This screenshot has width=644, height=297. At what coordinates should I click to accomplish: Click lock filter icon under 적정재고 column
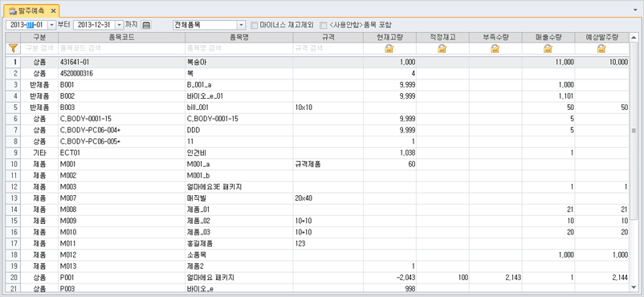pyautogui.click(x=442, y=49)
